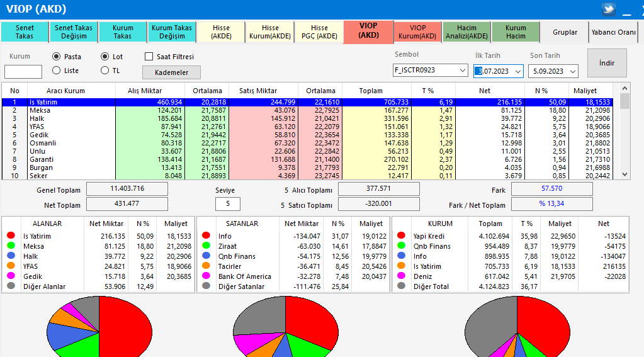
Task: Click the Genel Toplam value 11.403.716
Action: click(x=127, y=188)
